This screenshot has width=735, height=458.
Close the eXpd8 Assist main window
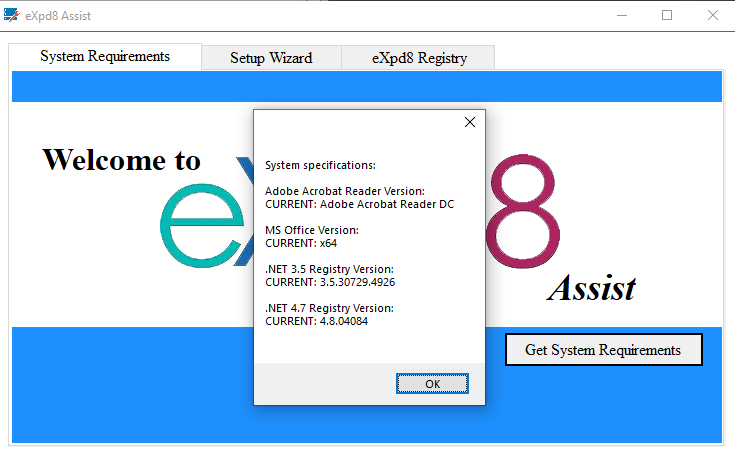[712, 15]
